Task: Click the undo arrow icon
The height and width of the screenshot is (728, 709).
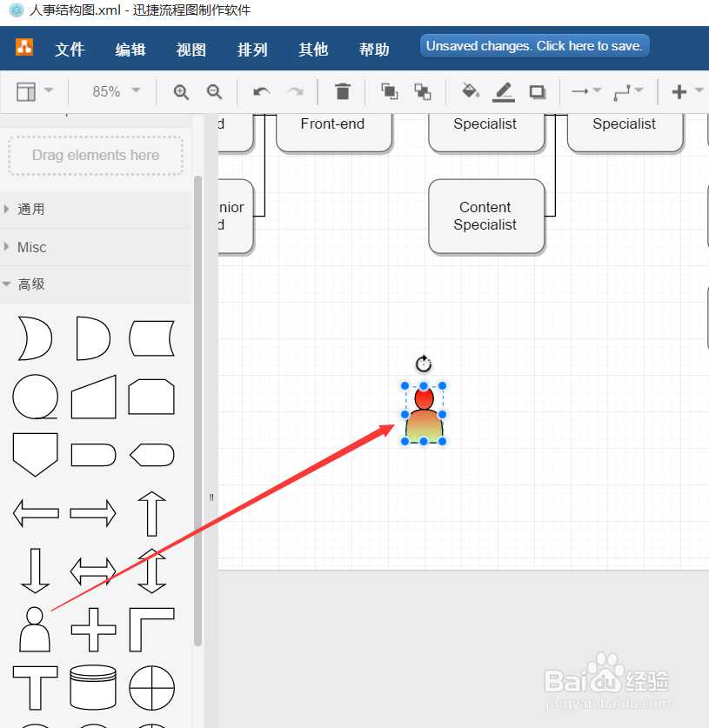Action: coord(261,92)
